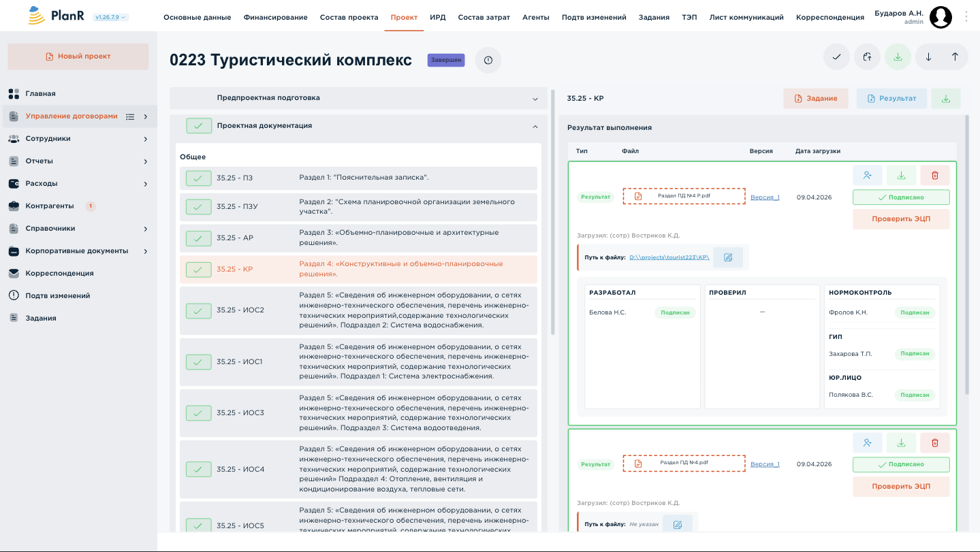Open the Раздел ПД №4 P.pdf file
Image resolution: width=980 pixels, height=552 pixels.
tap(684, 196)
